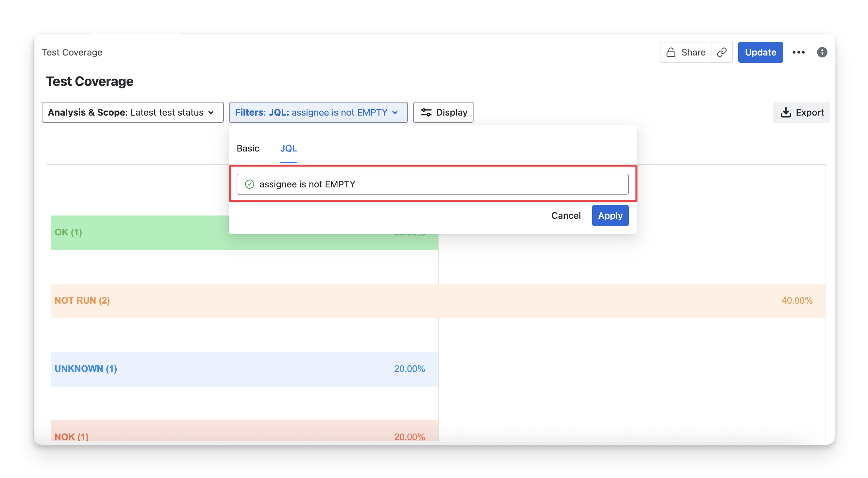
Task: Select the JQL filter tab
Action: (289, 148)
